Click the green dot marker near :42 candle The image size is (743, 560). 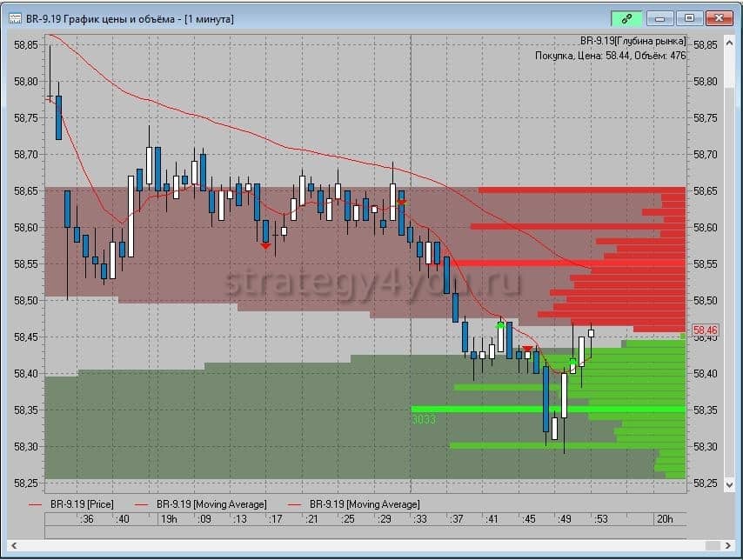[500, 325]
